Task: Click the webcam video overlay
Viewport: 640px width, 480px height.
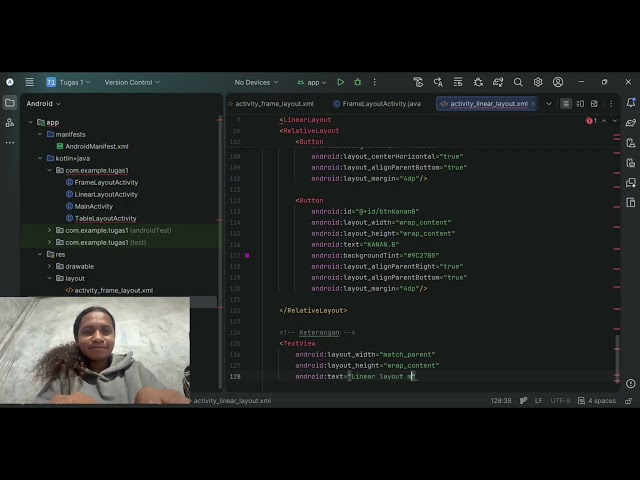Action: pyautogui.click(x=95, y=350)
